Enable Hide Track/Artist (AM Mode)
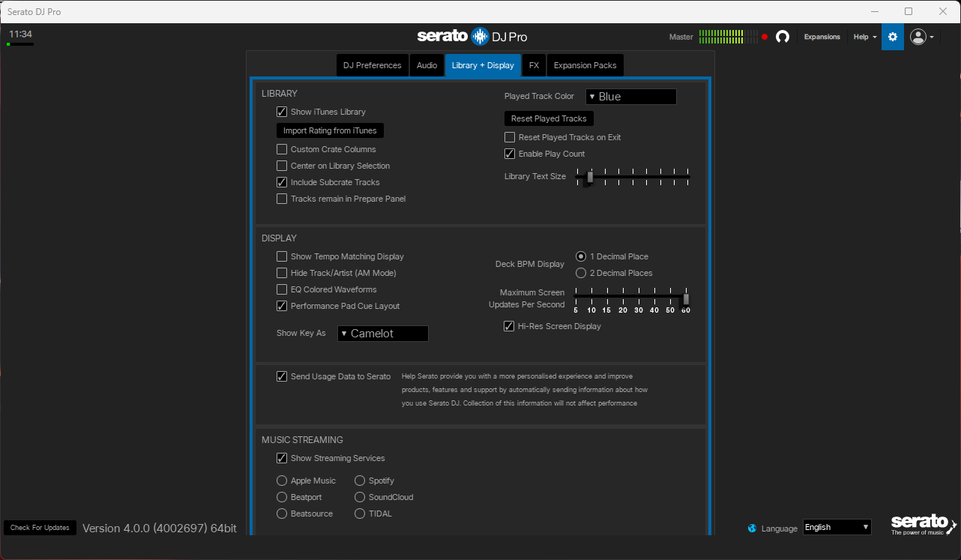 click(x=282, y=273)
